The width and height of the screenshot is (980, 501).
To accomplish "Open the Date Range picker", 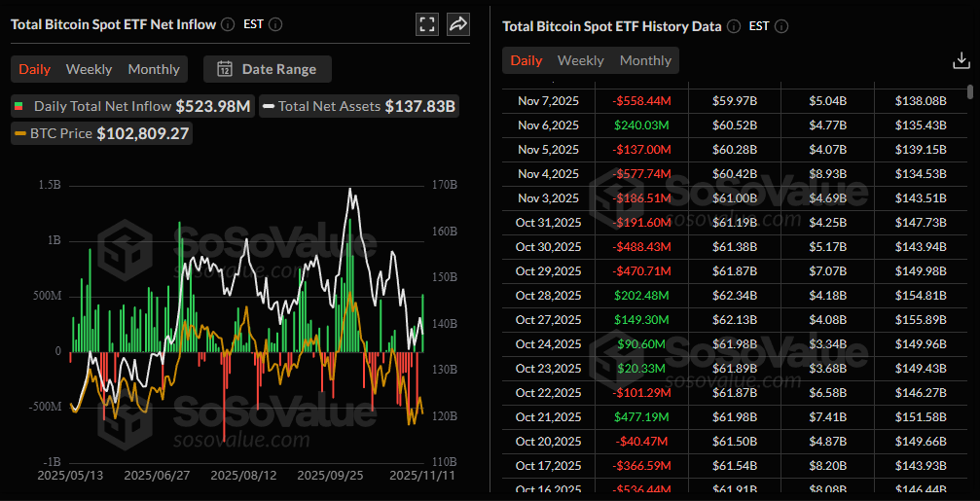I will click(267, 69).
